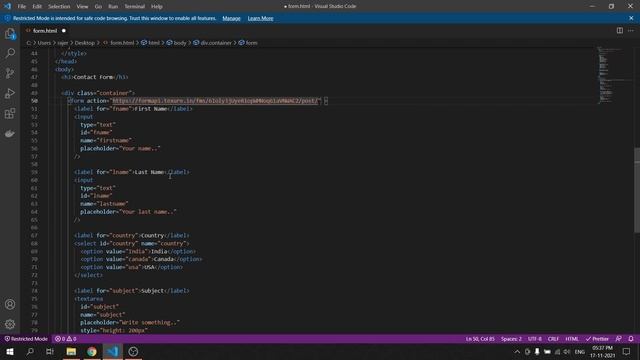Click the VS Code taskbar icon

[113, 351]
